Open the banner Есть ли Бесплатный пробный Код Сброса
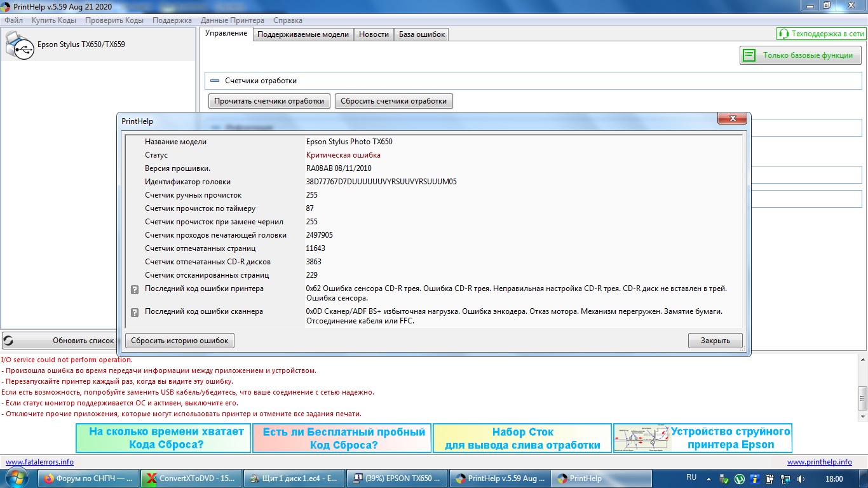Viewport: 868px width, 488px height. (342, 438)
